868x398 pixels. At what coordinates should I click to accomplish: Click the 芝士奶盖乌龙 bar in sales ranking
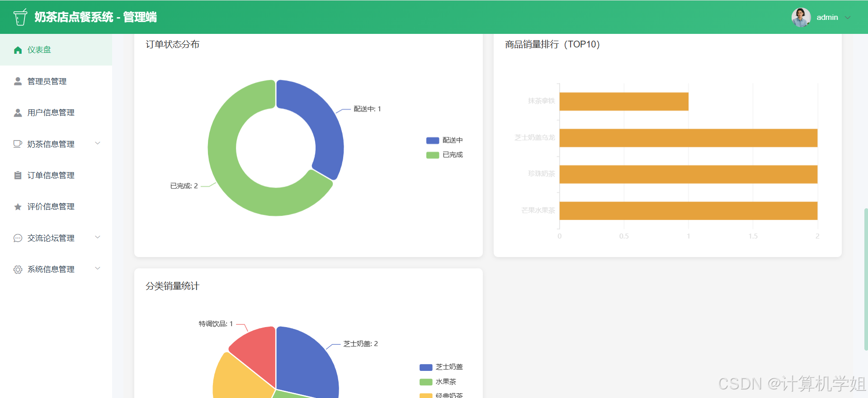[689, 138]
